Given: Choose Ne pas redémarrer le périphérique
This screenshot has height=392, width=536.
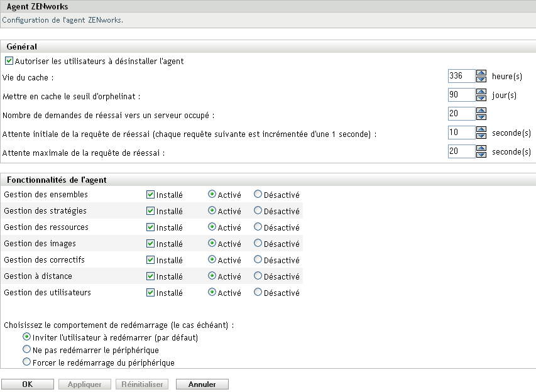Looking at the screenshot, I should pos(26,349).
